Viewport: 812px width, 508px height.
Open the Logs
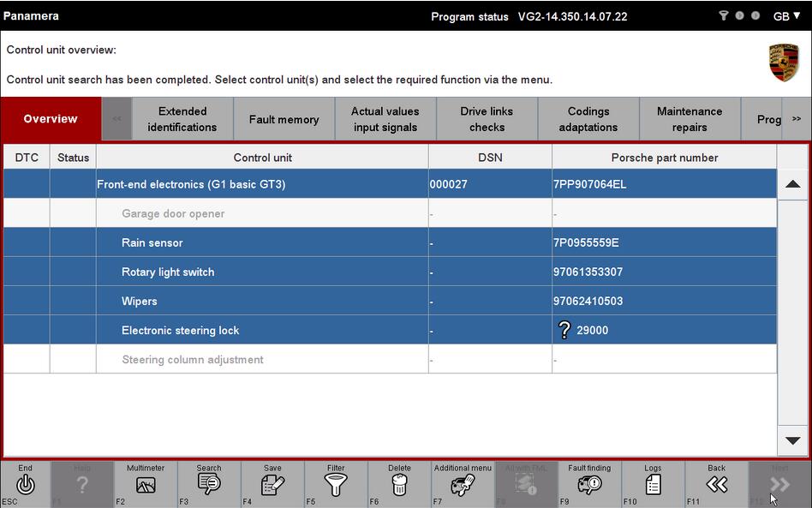[653, 485]
